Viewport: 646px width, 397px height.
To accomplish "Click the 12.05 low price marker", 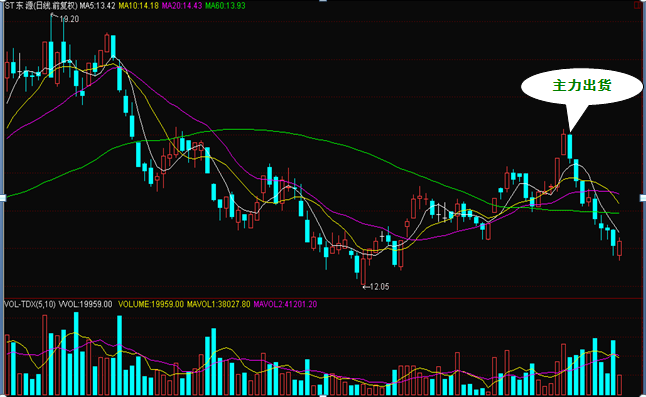I will tap(379, 287).
